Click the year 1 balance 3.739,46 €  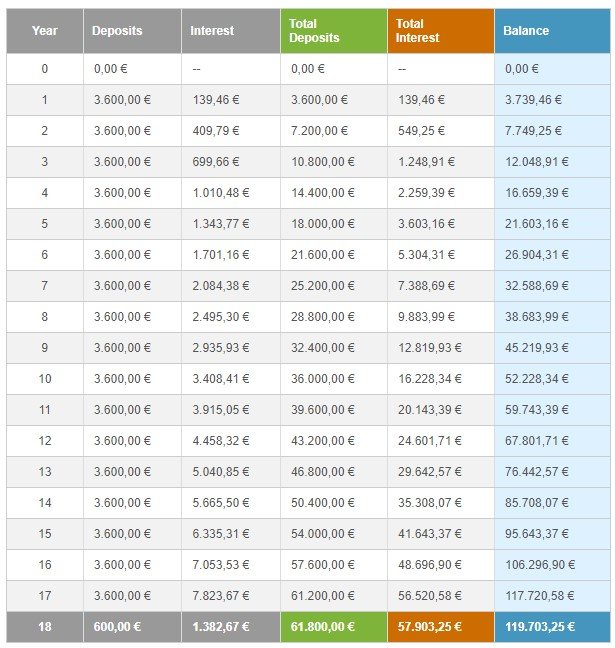coord(533,100)
